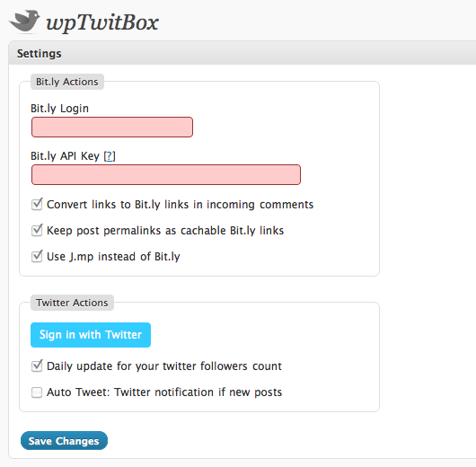Disable the Use J.mp instead of Bit.ly checkbox
The width and height of the screenshot is (476, 467).
pos(37,257)
